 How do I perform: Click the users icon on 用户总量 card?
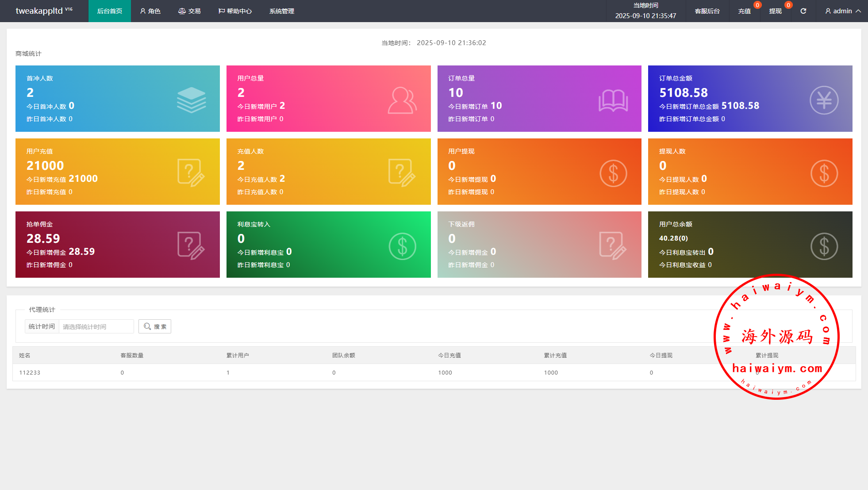pyautogui.click(x=402, y=100)
